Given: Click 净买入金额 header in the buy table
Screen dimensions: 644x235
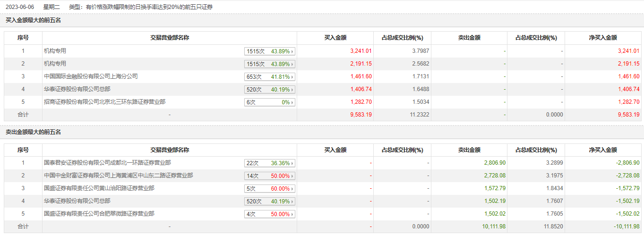Looking at the screenshot, I should tap(603, 38).
